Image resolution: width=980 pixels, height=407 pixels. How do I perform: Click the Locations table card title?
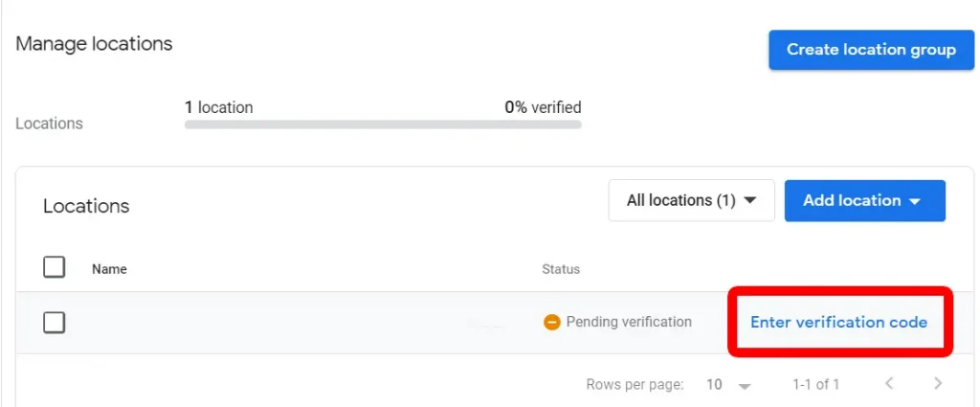point(86,206)
